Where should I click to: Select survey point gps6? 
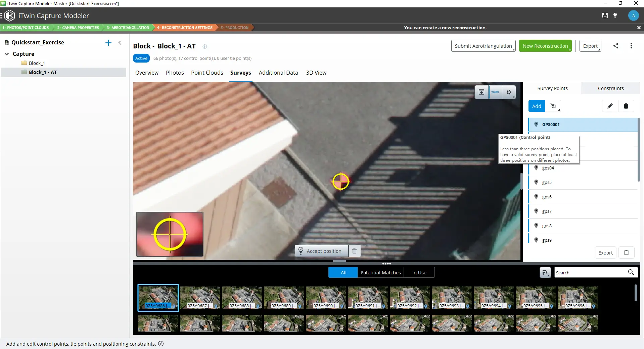tap(583, 197)
